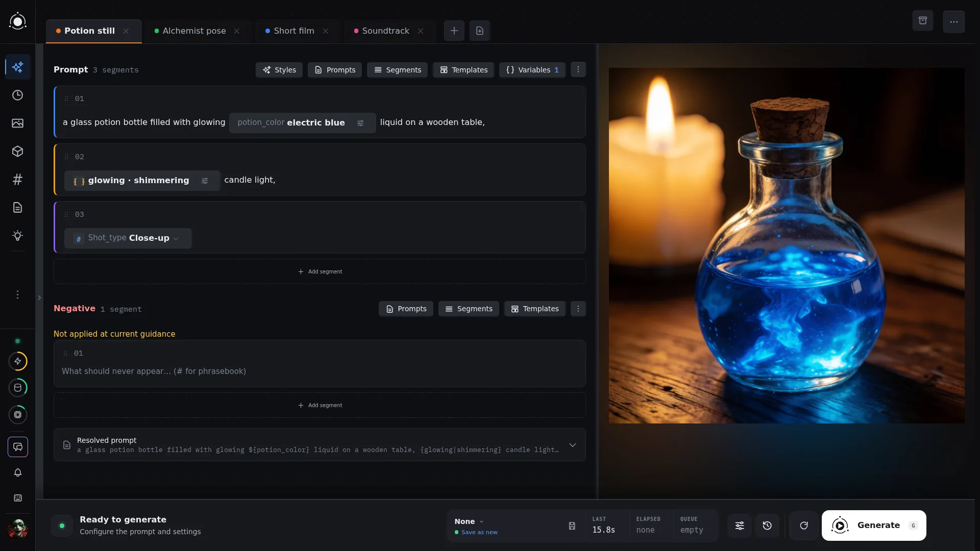Open the Variables button
980x551 pixels.
[532, 70]
